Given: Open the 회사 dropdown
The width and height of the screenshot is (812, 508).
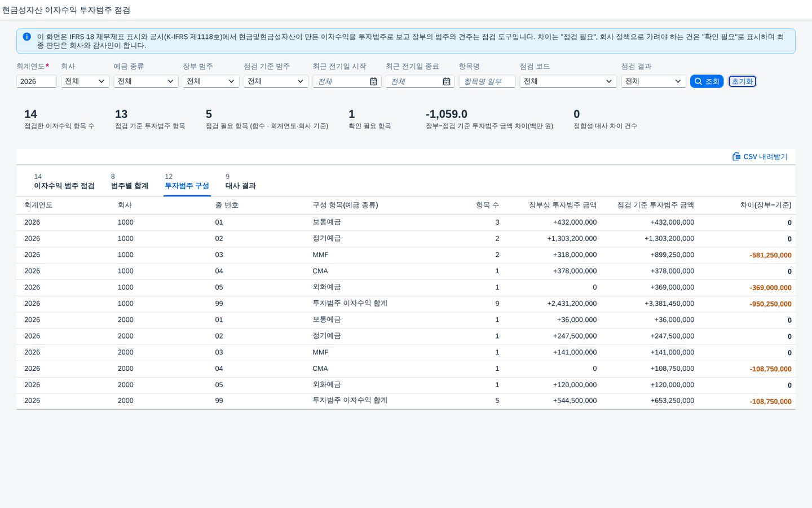Looking at the screenshot, I should (85, 81).
